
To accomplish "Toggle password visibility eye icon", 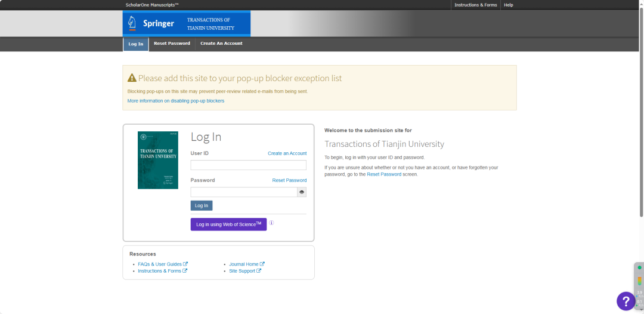I will pos(302,192).
